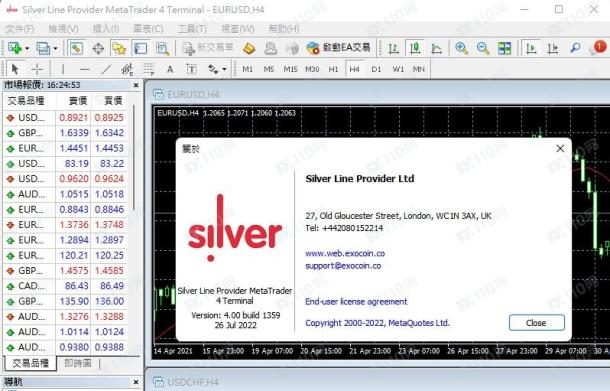
Task: Select the text 'A' tool
Action: coord(170,69)
